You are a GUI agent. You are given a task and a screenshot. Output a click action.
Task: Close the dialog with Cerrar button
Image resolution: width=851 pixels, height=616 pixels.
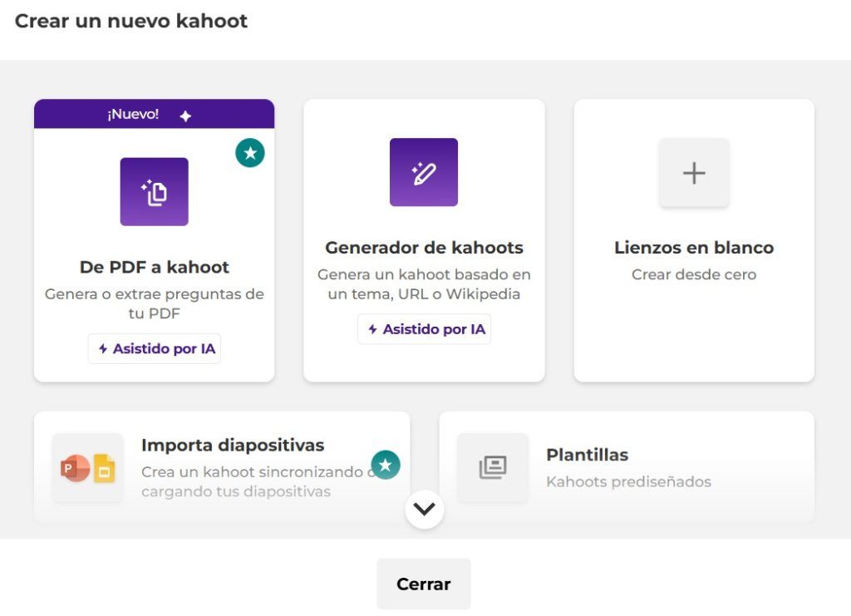[424, 584]
